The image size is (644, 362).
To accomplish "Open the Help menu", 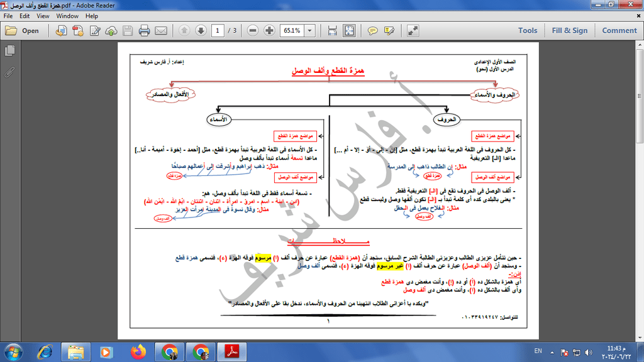I will (x=92, y=16).
